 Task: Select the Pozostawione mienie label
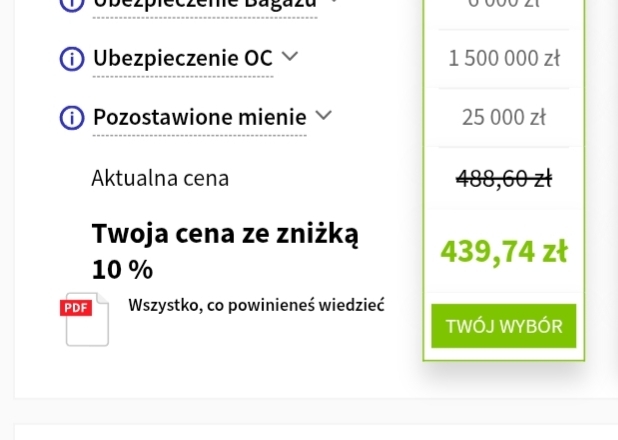tap(199, 118)
